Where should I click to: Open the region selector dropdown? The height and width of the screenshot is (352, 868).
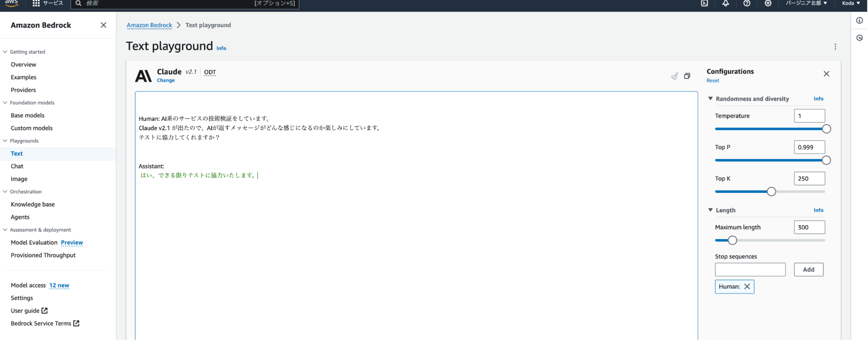(x=806, y=3)
